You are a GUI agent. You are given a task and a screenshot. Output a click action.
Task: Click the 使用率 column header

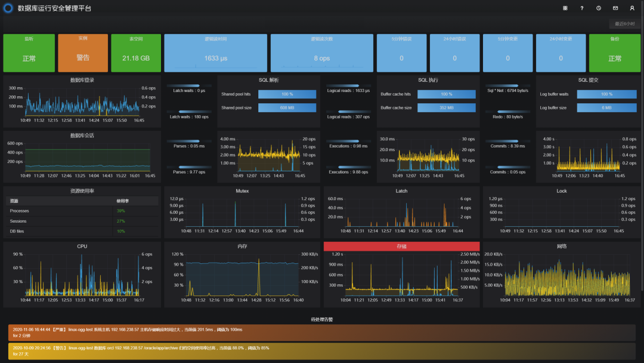point(122,201)
